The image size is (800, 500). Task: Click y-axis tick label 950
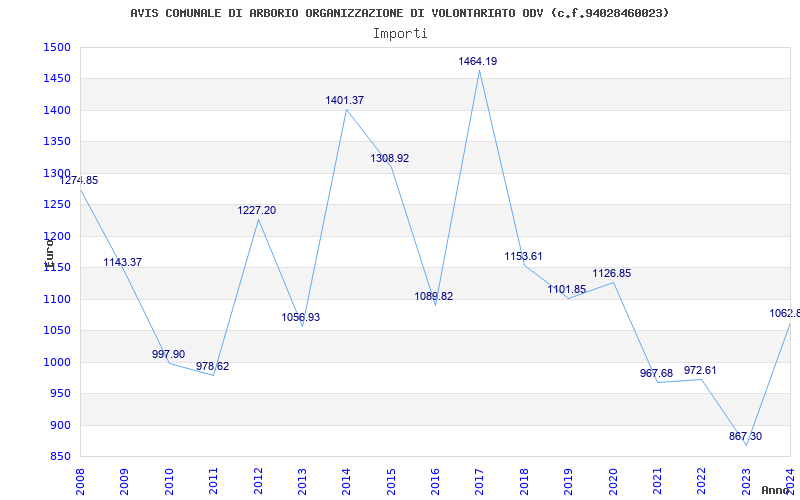(x=59, y=394)
